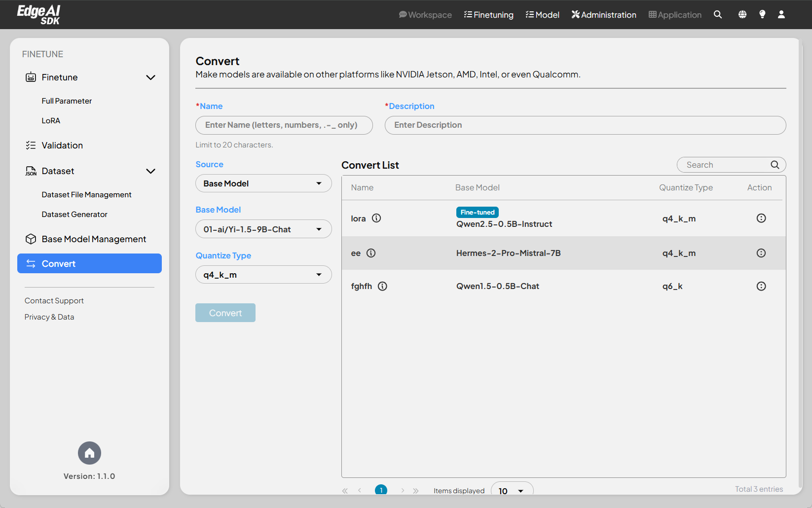Open the search icon in top navigation
This screenshot has height=508, width=812.
coord(718,15)
